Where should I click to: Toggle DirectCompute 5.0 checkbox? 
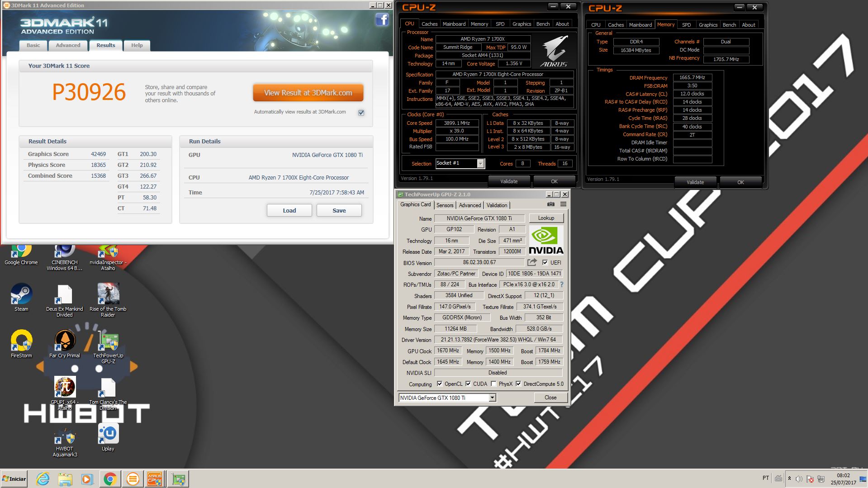click(518, 384)
